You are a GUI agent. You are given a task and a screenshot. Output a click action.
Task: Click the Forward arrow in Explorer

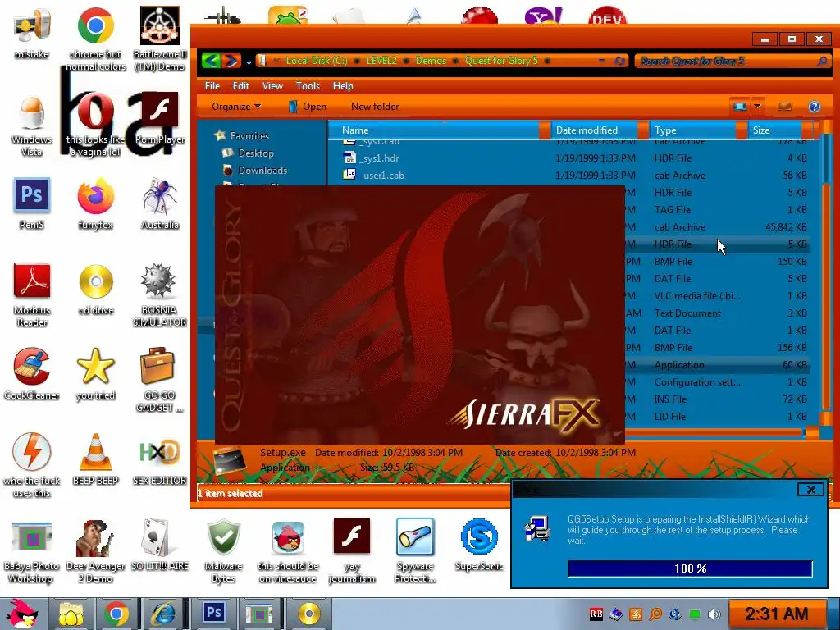(x=231, y=61)
